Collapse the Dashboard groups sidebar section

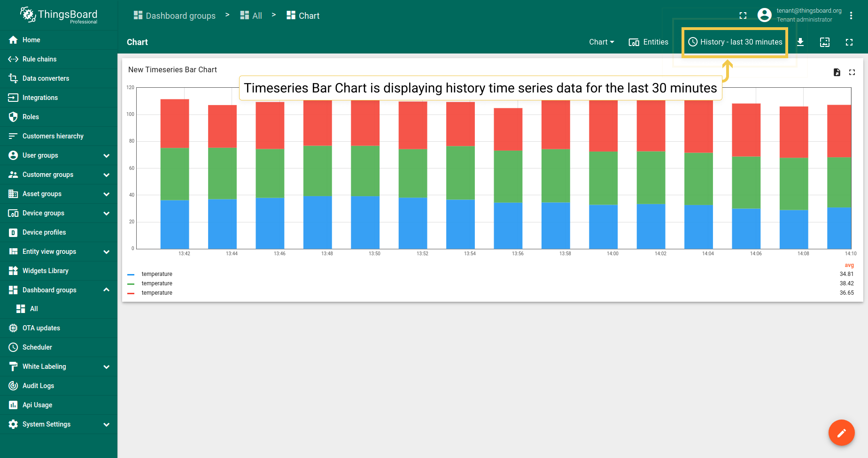(106, 290)
